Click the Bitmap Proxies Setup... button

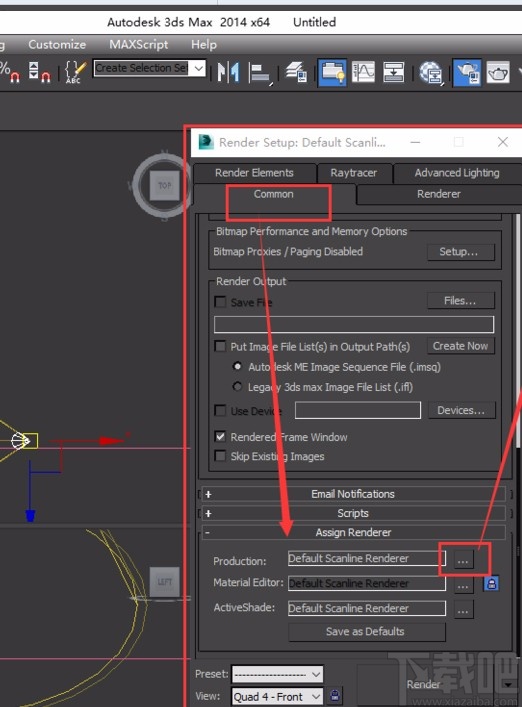click(460, 252)
